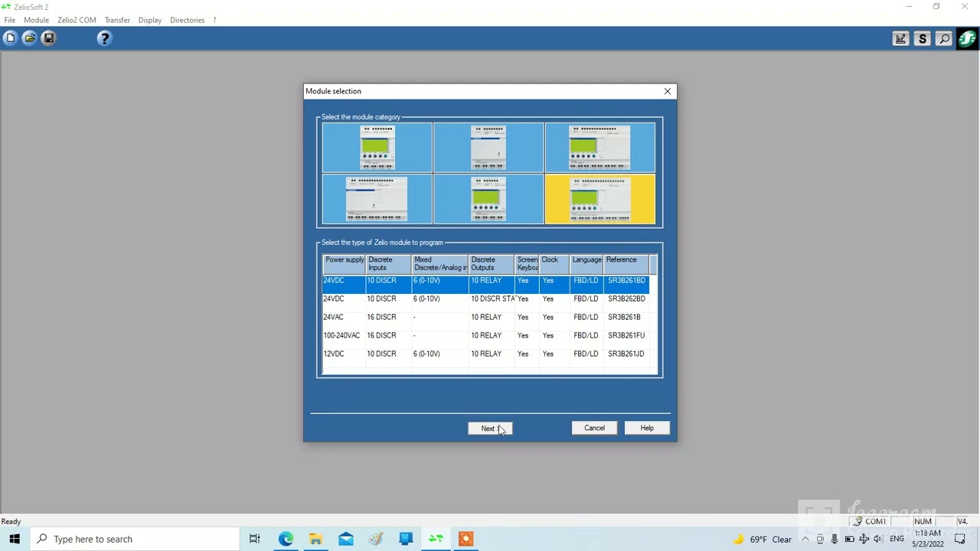Click the Mixed Discrete/Analog column header
Viewport: 980px width, 551px height.
coord(439,264)
